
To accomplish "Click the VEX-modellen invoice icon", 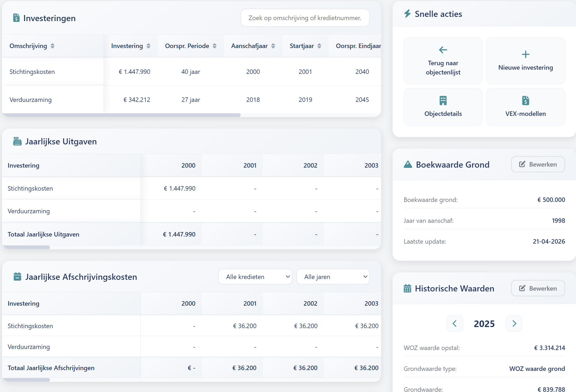I will (525, 100).
